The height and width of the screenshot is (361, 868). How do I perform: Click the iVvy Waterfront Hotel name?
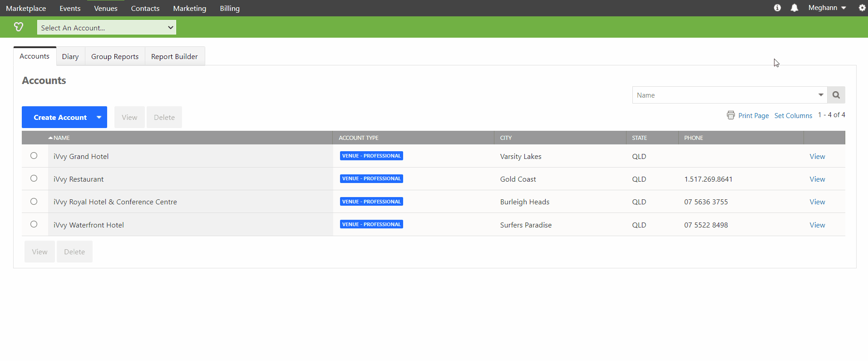point(89,225)
